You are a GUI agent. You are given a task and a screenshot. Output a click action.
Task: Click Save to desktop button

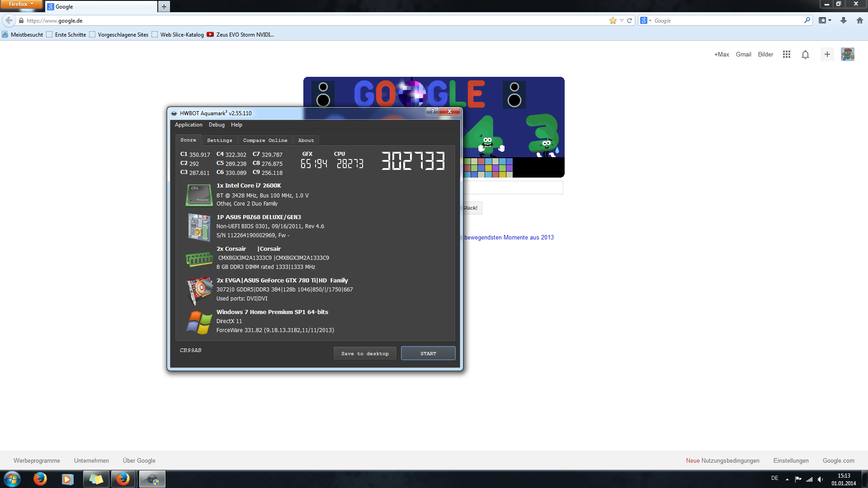[365, 353]
